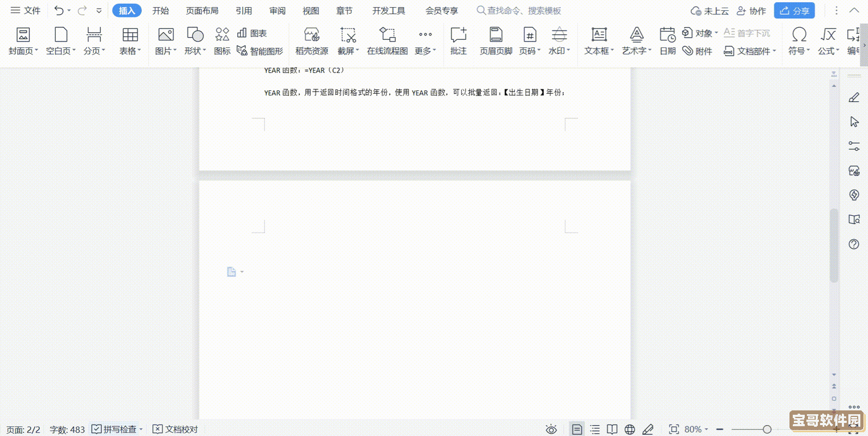Insert a cover page with 封面页
868x436 pixels.
click(x=23, y=41)
